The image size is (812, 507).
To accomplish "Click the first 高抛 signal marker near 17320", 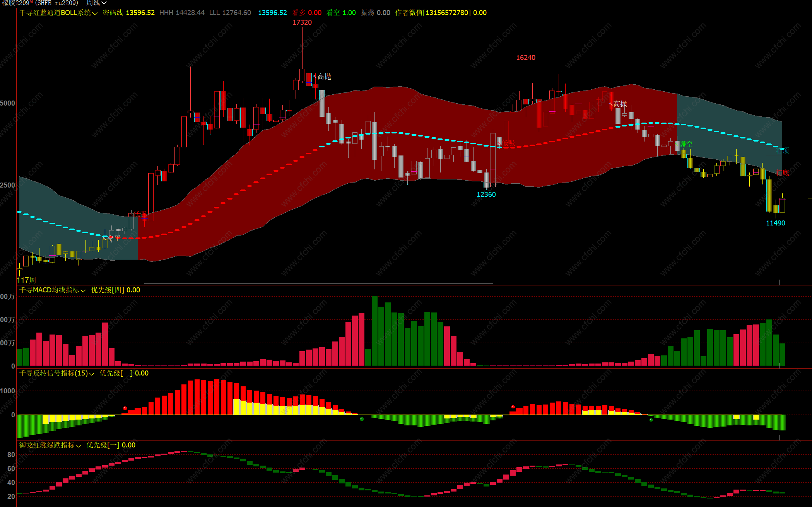I will click(323, 77).
